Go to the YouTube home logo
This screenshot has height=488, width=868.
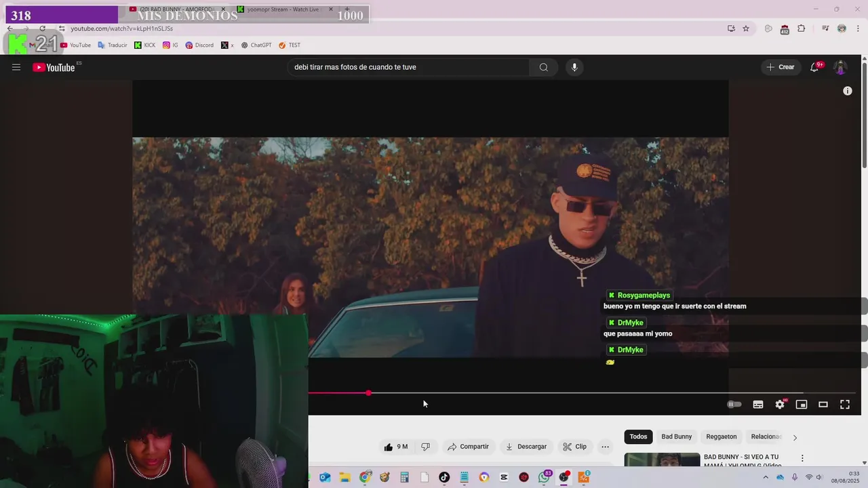pyautogui.click(x=54, y=67)
